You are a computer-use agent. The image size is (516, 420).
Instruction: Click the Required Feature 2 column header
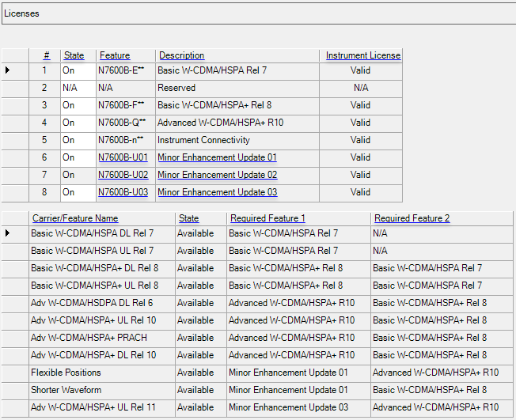(412, 218)
